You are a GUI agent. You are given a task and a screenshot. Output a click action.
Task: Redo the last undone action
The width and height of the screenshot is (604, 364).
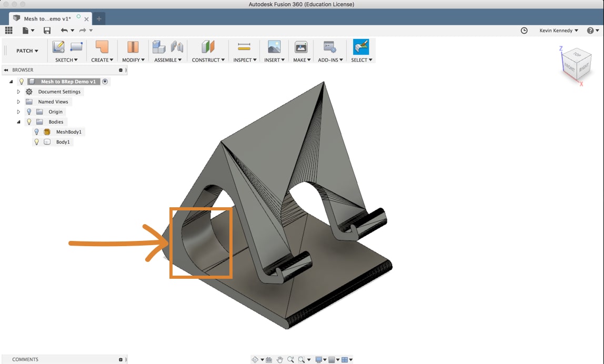[83, 30]
